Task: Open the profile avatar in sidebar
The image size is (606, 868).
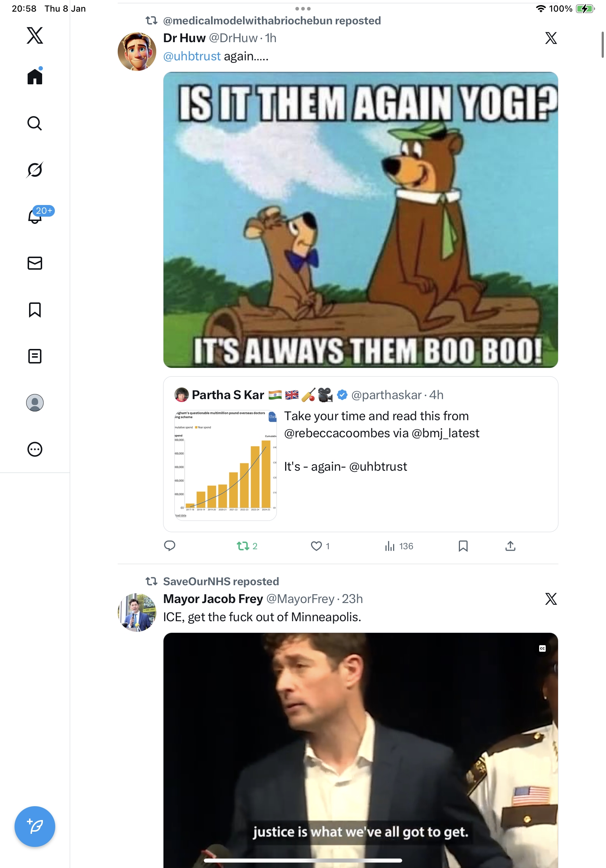Action: click(x=35, y=403)
